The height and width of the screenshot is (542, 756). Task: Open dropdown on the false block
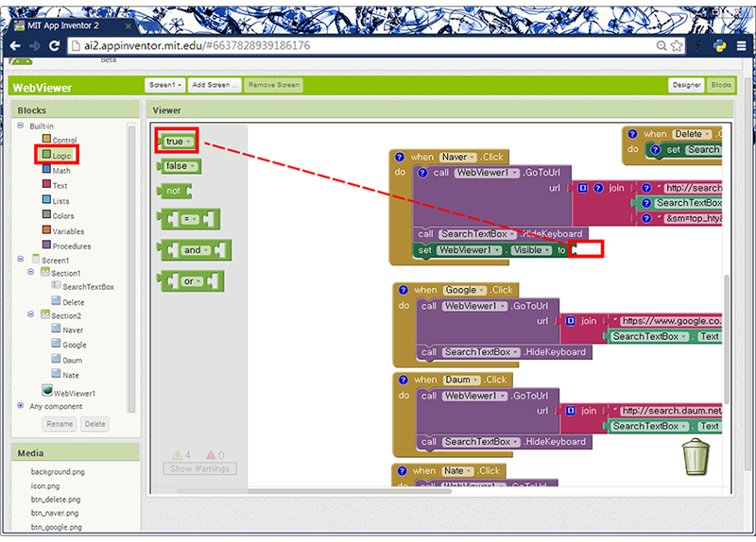click(x=193, y=166)
